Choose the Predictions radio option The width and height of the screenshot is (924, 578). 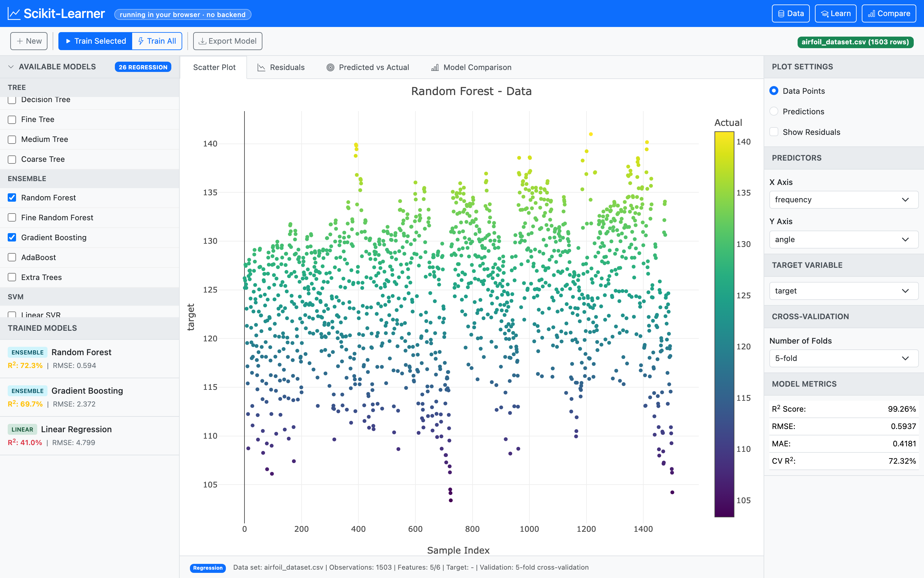[x=774, y=111]
